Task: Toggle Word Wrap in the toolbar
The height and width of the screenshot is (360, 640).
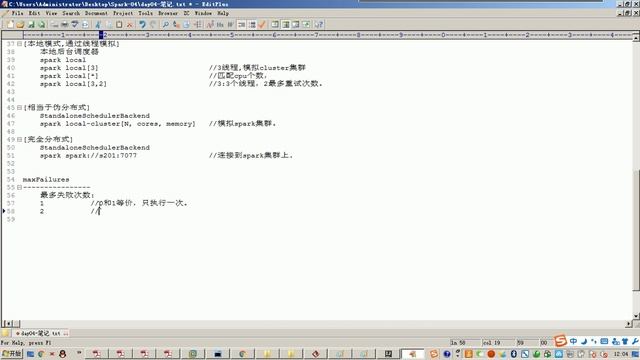Action: click(231, 24)
